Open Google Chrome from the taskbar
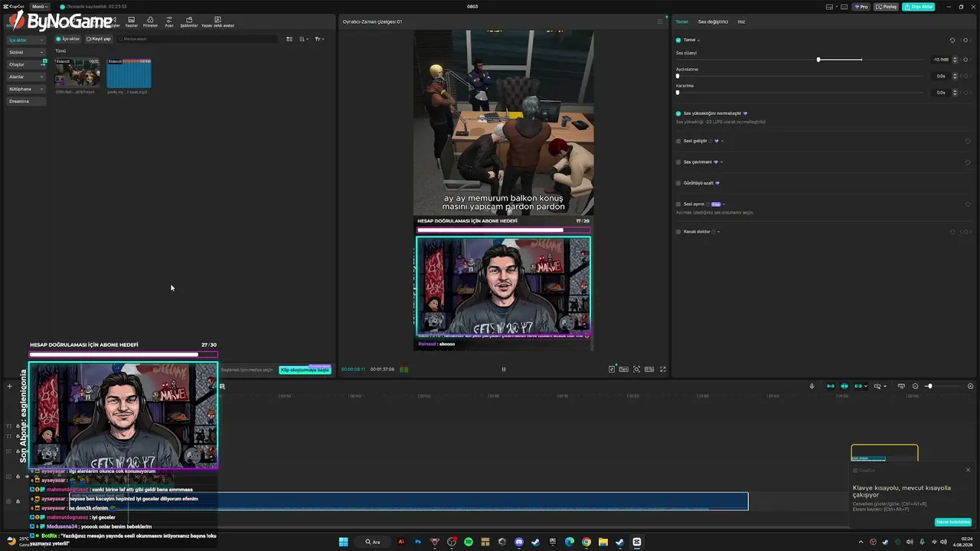980x551 pixels. 586,542
